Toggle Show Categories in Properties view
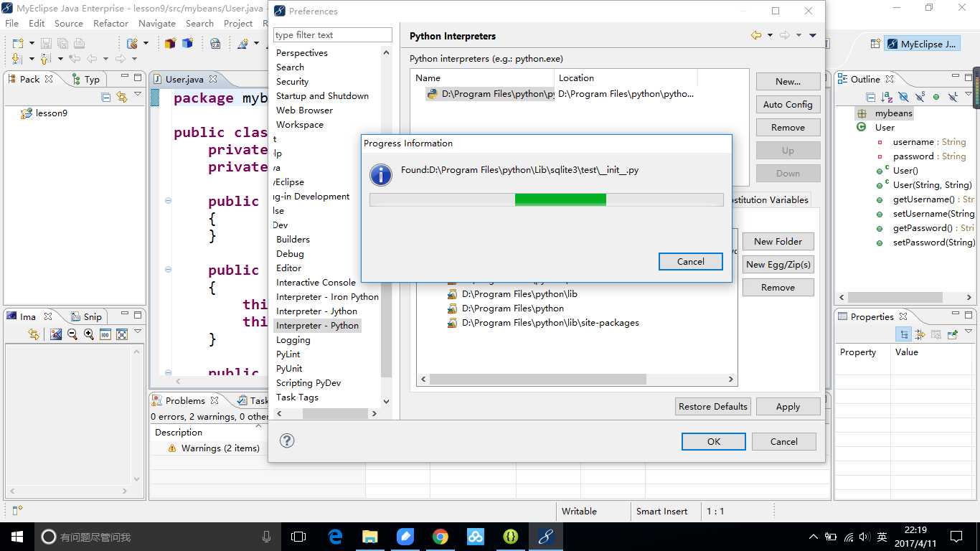This screenshot has width=980, height=551. (x=904, y=334)
